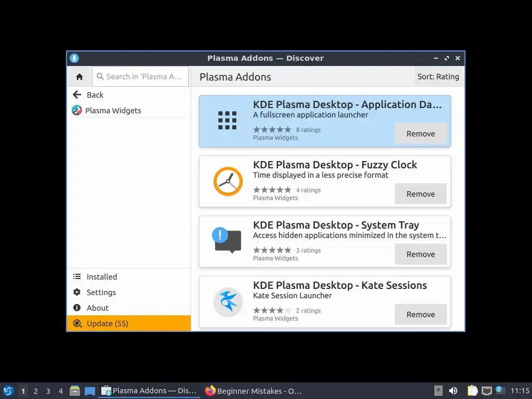Click the Application Dashboard title text

tap(348, 104)
